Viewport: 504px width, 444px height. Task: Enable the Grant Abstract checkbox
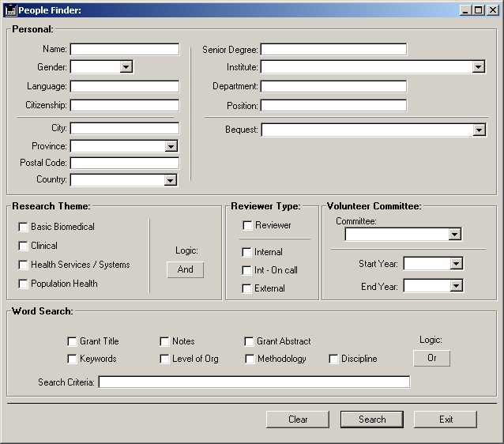pyautogui.click(x=249, y=341)
